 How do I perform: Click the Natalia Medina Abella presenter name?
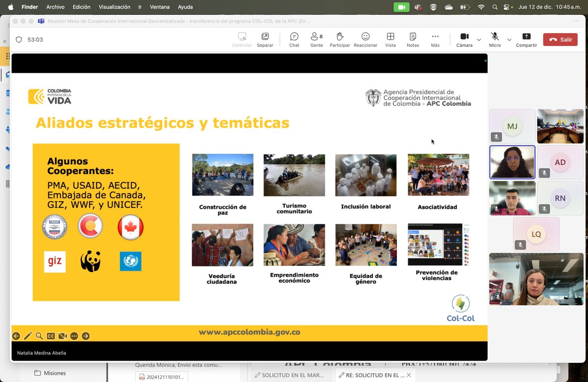(42, 353)
